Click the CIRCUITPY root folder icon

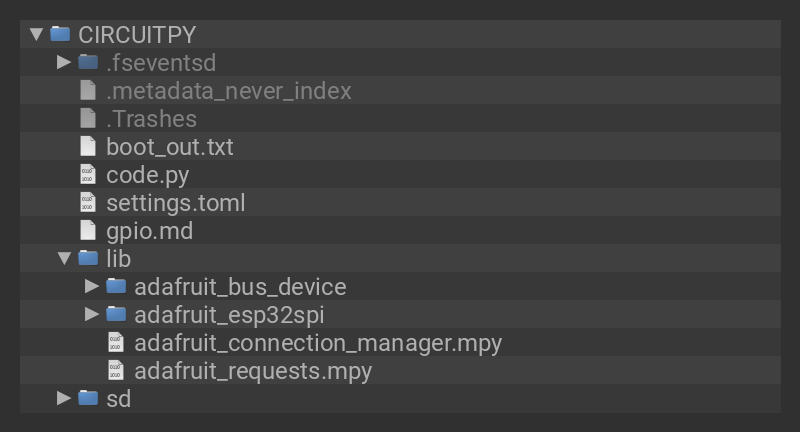pos(60,34)
